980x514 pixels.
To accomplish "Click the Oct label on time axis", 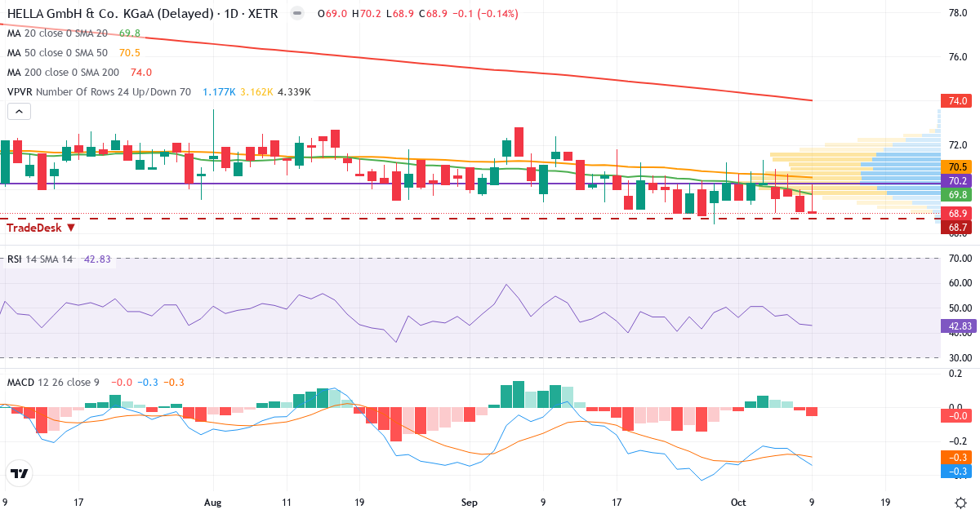I will coord(738,502).
